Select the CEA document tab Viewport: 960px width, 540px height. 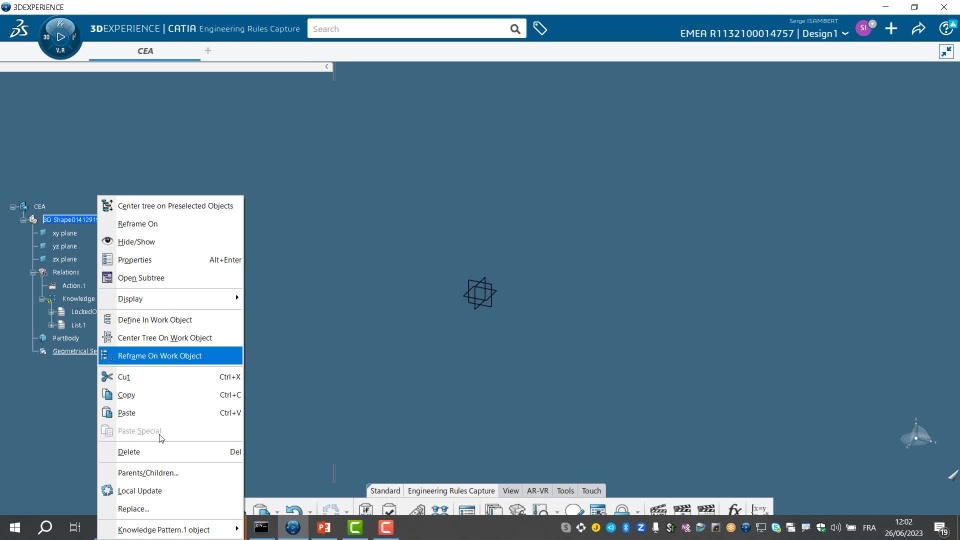(145, 51)
